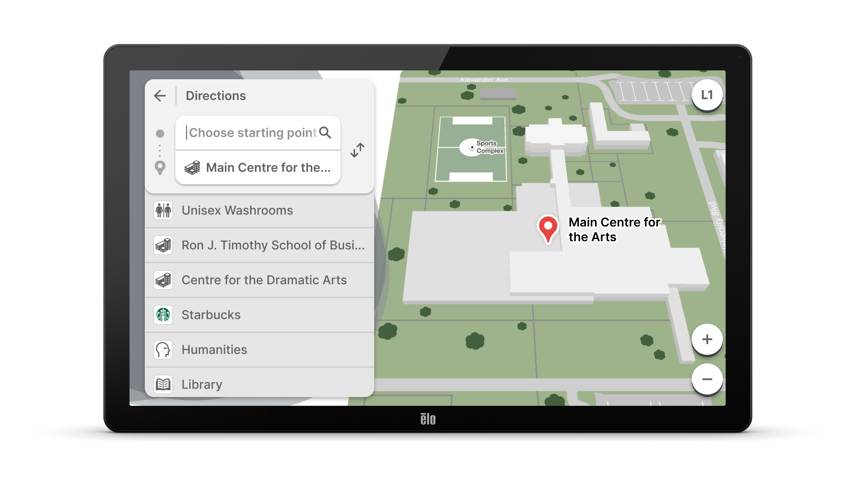Click building icon beside Ron J. Timothy School

click(x=163, y=245)
